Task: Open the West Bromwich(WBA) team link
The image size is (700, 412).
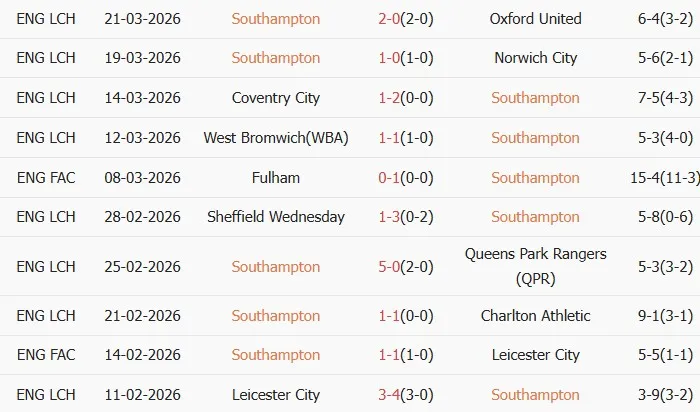Action: [x=275, y=138]
